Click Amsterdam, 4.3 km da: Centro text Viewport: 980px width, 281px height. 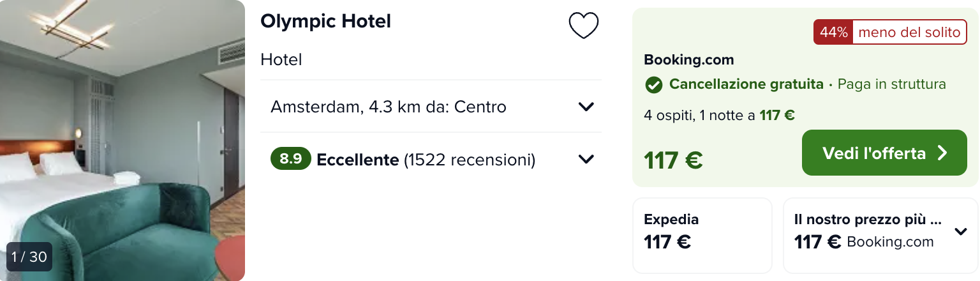click(x=389, y=107)
